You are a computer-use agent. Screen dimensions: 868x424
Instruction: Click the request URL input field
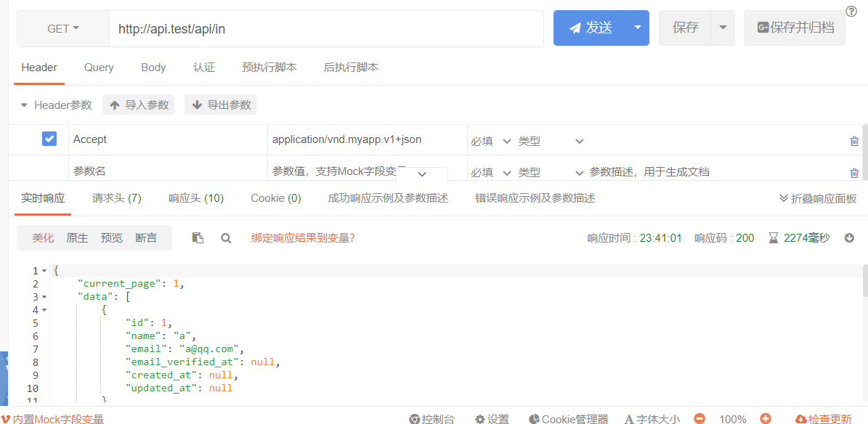326,28
